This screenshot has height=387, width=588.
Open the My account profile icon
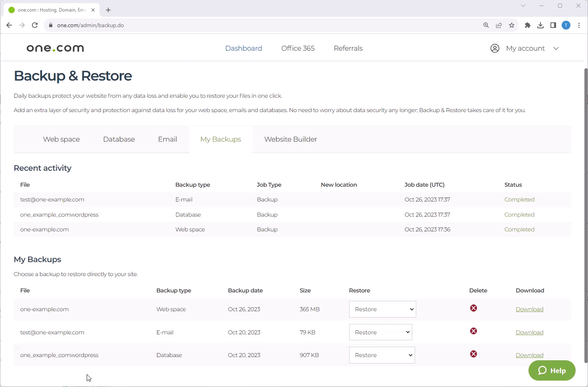(495, 48)
